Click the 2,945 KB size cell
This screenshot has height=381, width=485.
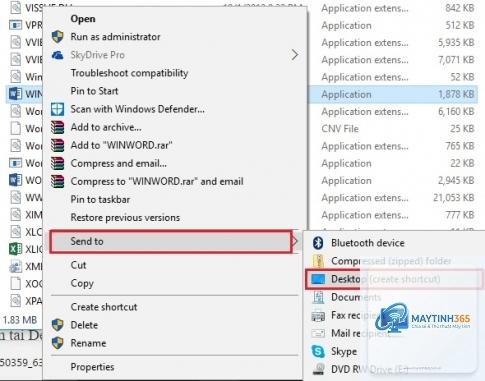click(x=456, y=180)
